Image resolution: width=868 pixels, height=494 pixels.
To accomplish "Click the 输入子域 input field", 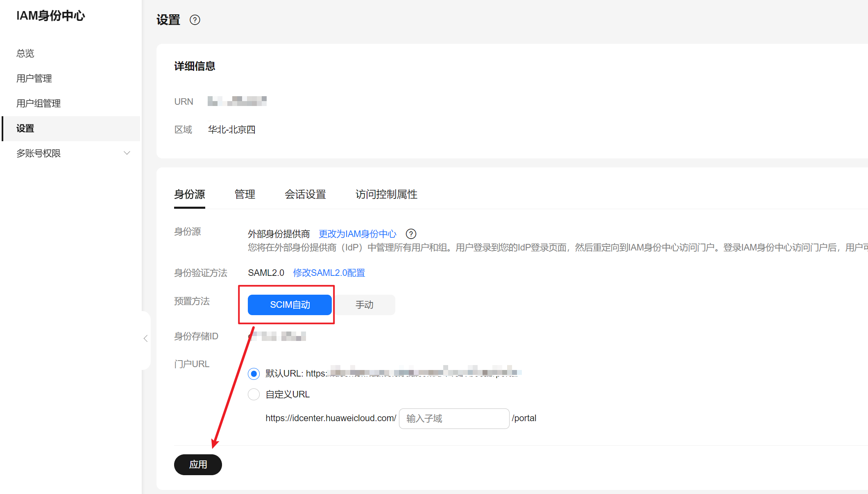I will (x=454, y=419).
